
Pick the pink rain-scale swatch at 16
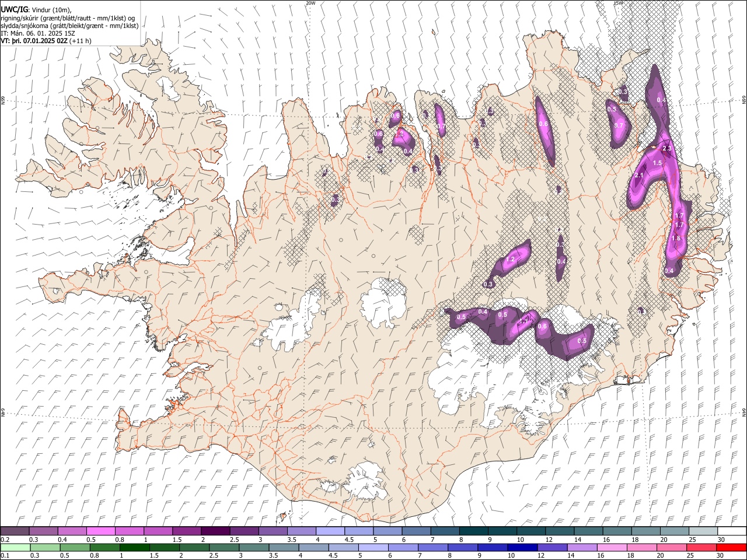pyautogui.click(x=612, y=548)
